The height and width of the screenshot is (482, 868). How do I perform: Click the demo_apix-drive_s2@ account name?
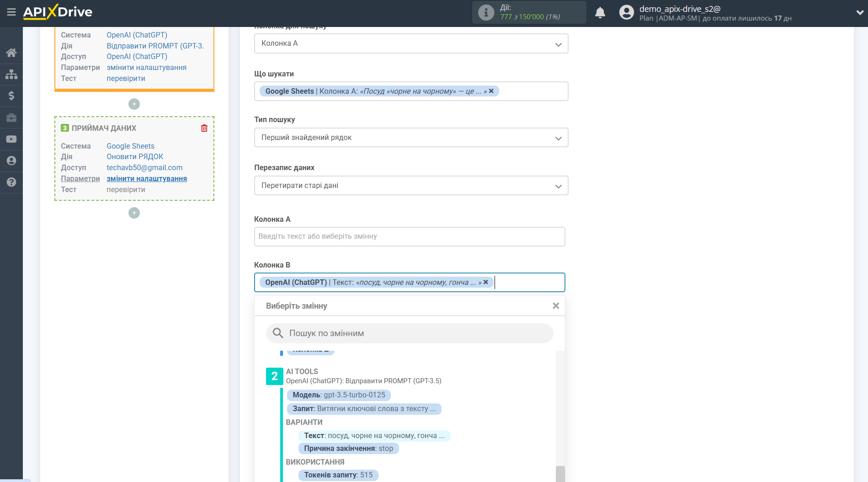(x=680, y=9)
